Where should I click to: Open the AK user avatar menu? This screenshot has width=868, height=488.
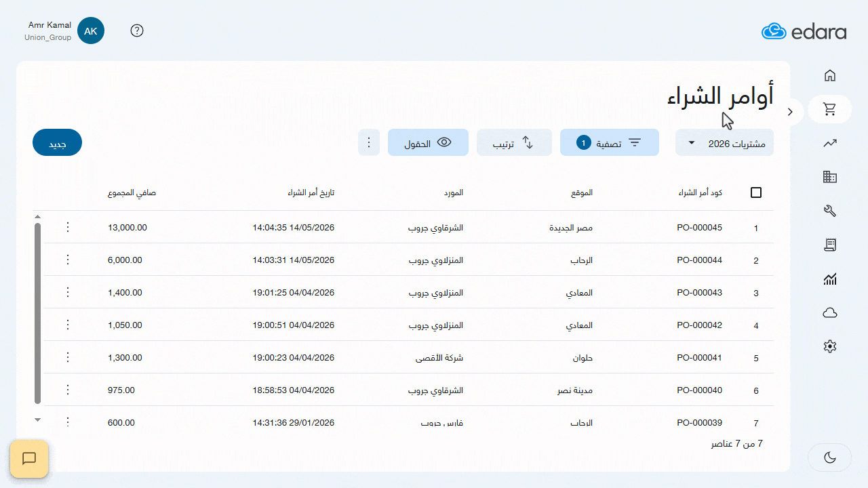pos(91,30)
